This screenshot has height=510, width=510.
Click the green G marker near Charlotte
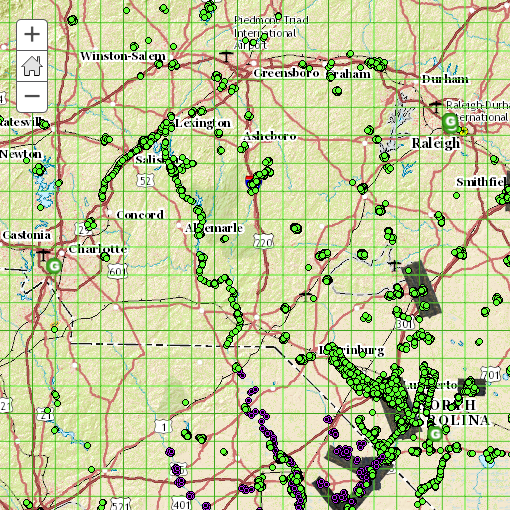[x=54, y=266]
